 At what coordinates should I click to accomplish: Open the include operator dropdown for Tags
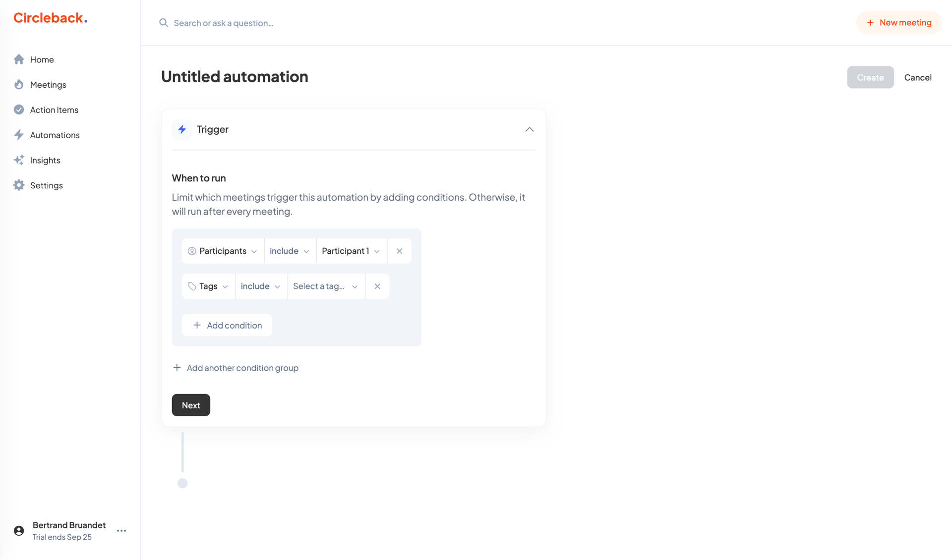[x=260, y=286]
